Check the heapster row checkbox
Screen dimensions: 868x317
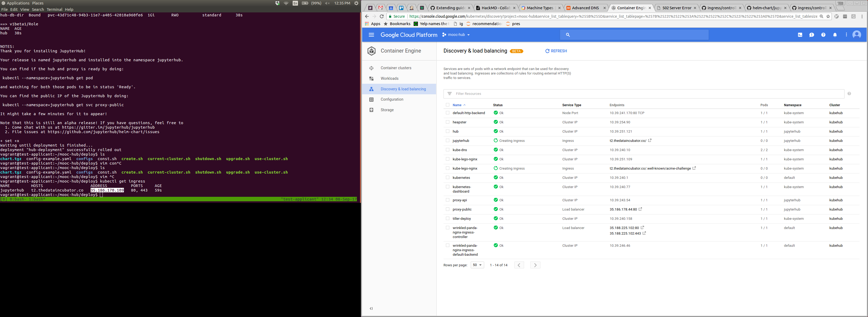pos(447,122)
